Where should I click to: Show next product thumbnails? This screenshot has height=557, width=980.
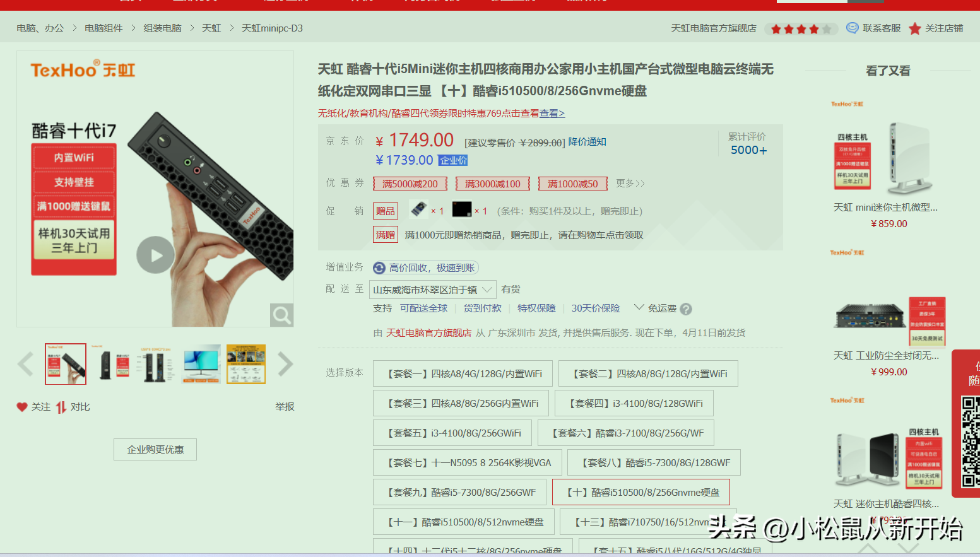(285, 364)
